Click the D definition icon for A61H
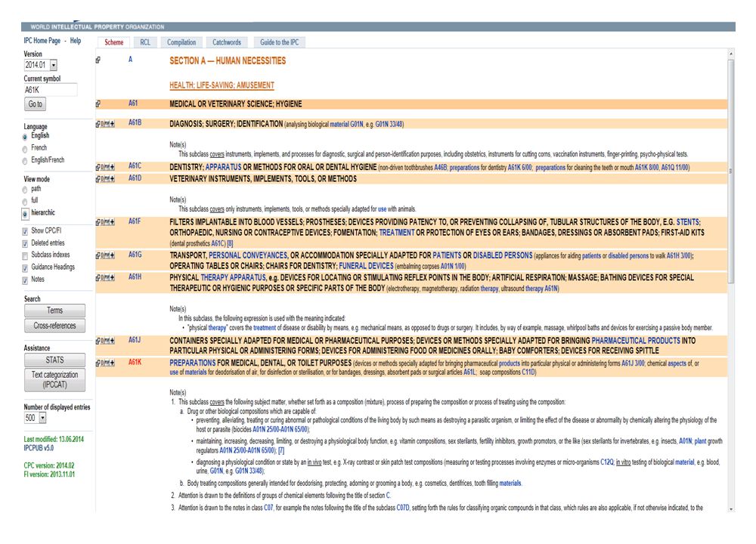The width and height of the screenshot is (756, 544). [x=102, y=277]
